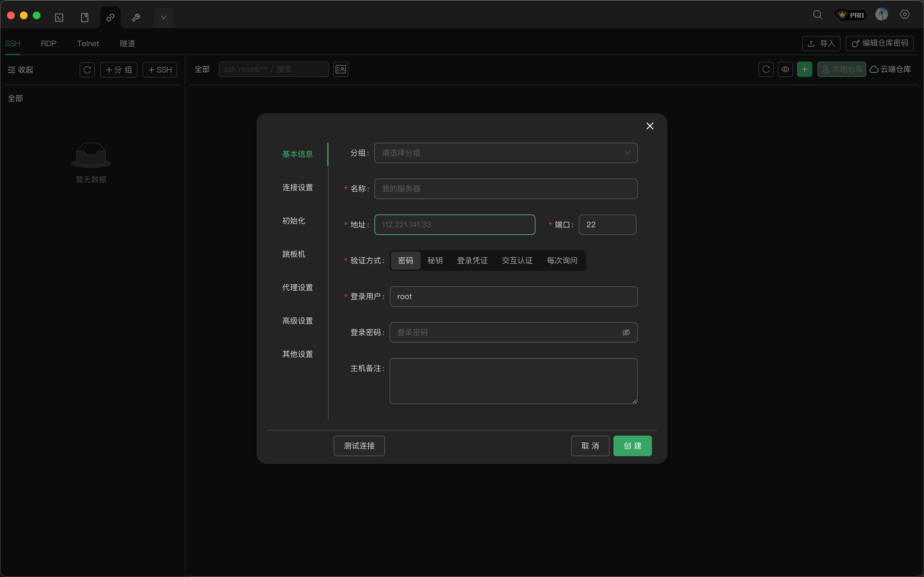The image size is (924, 577).
Task: Open 连接设置 section in dialog
Action: click(x=297, y=188)
